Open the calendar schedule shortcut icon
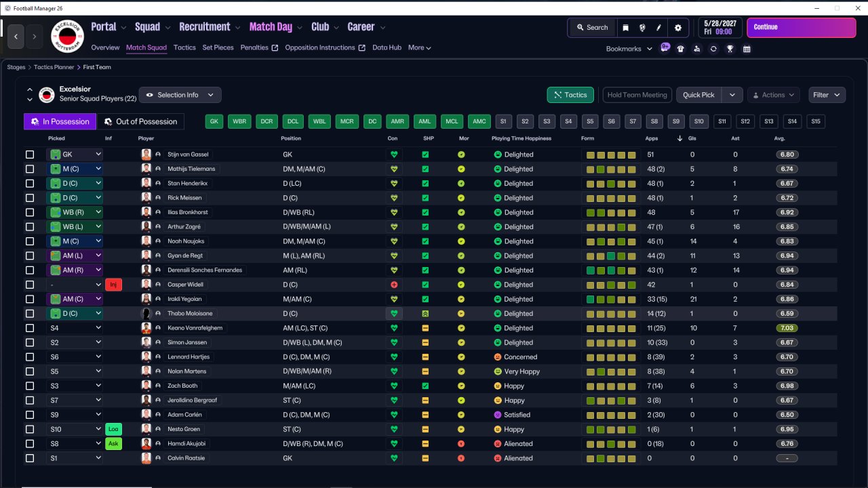The width and height of the screenshot is (868, 488). (x=747, y=49)
